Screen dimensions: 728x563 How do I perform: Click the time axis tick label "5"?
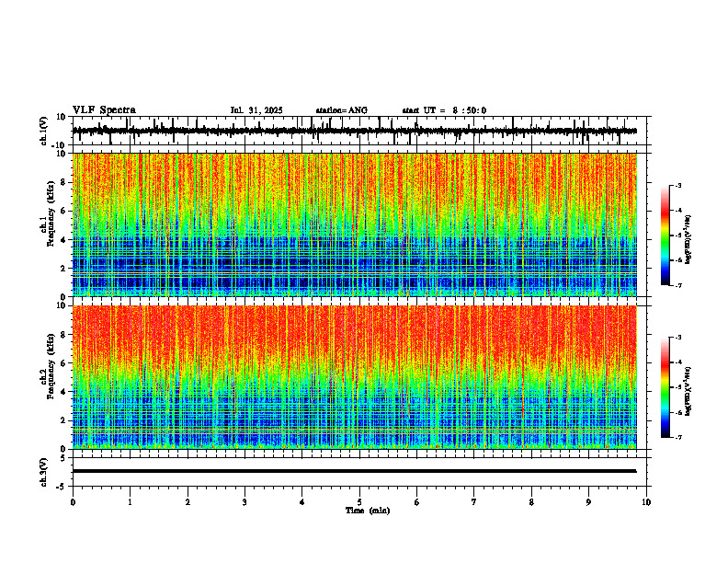[359, 502]
